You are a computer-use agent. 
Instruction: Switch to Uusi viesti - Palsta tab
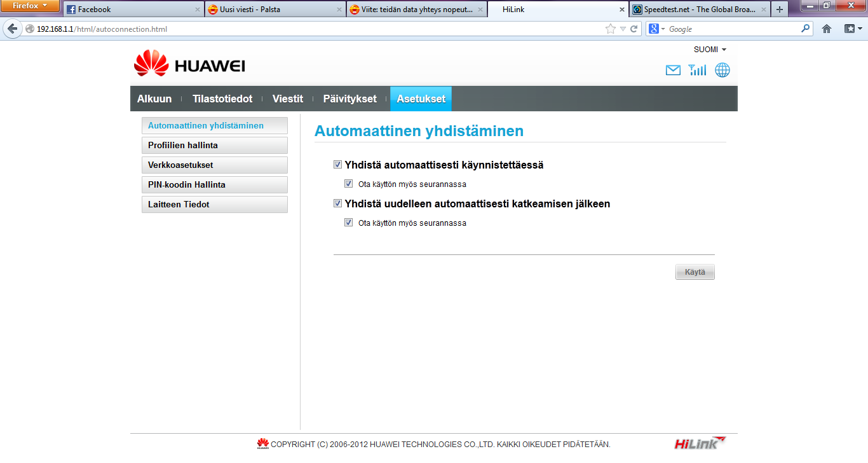275,10
